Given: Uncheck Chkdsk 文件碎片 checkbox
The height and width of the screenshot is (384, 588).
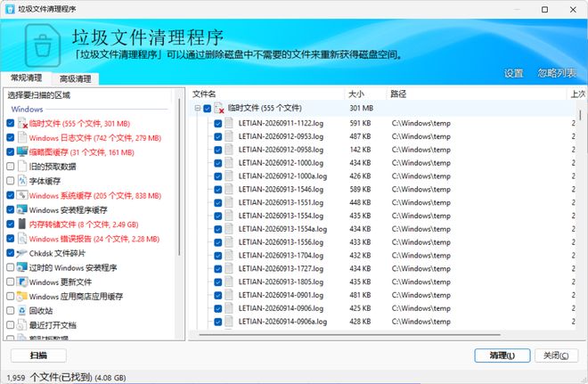Looking at the screenshot, I should pos(11,253).
